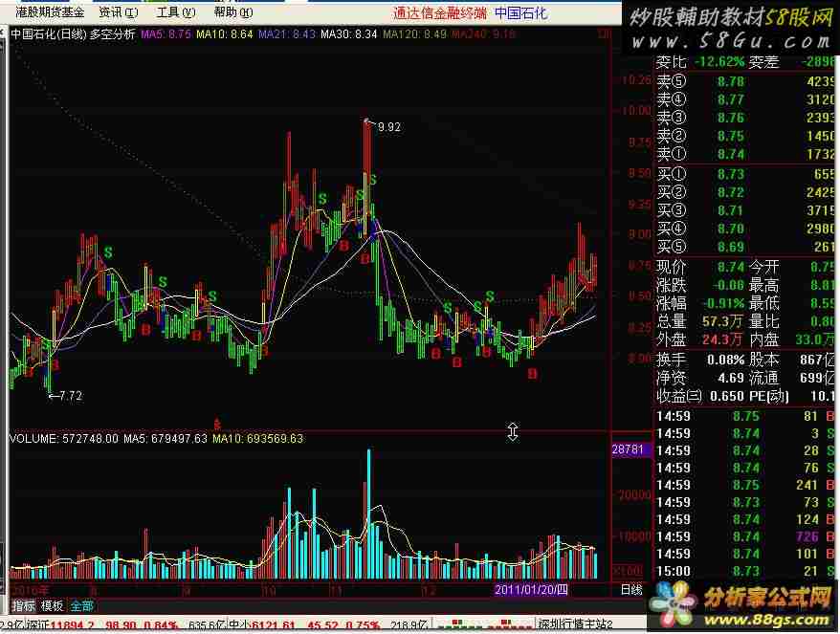Viewport: 840px width, 634px height.
Task: Select the MA120: 8.49 indicator label
Action: point(414,34)
